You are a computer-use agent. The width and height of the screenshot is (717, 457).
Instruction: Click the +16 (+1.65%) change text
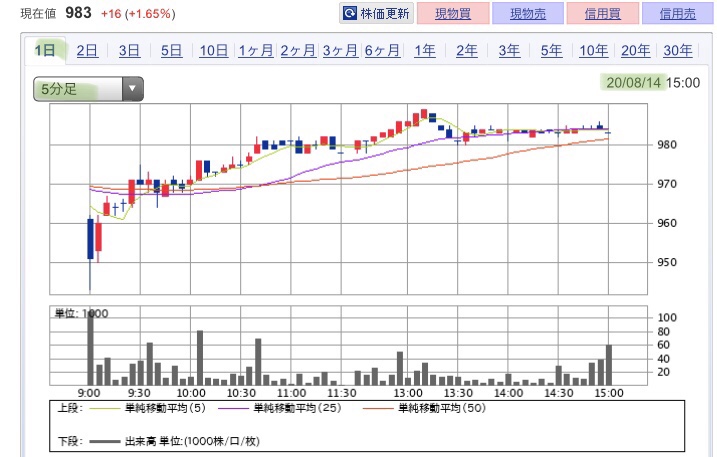click(x=138, y=14)
